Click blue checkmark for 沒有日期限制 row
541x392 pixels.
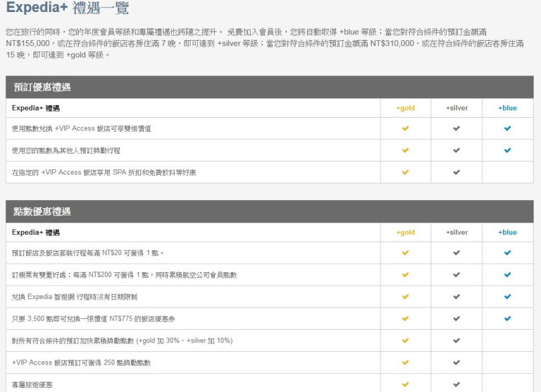click(508, 297)
